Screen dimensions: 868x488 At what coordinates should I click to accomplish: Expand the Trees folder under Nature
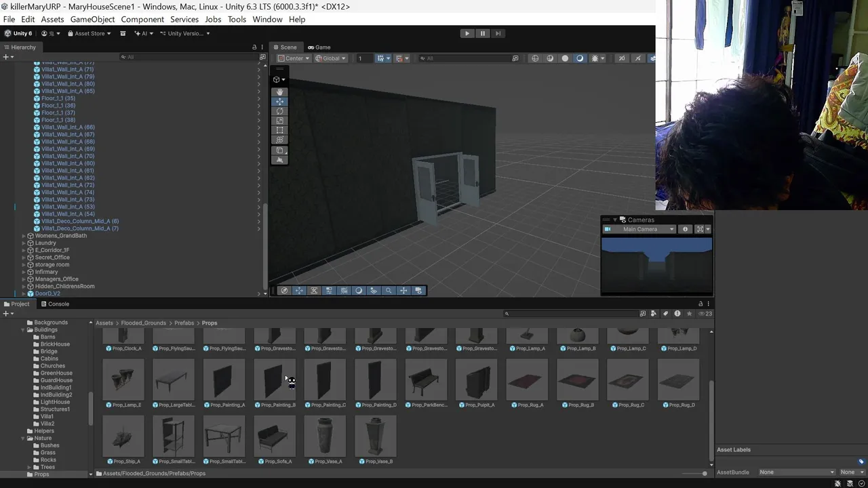click(28, 467)
